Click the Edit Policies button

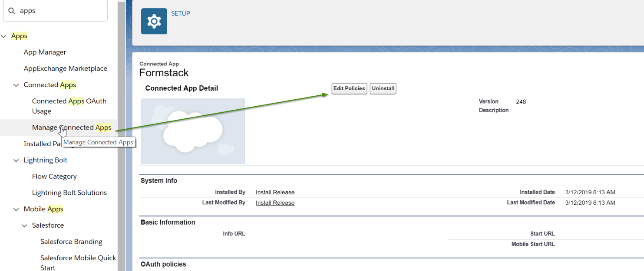coord(349,88)
